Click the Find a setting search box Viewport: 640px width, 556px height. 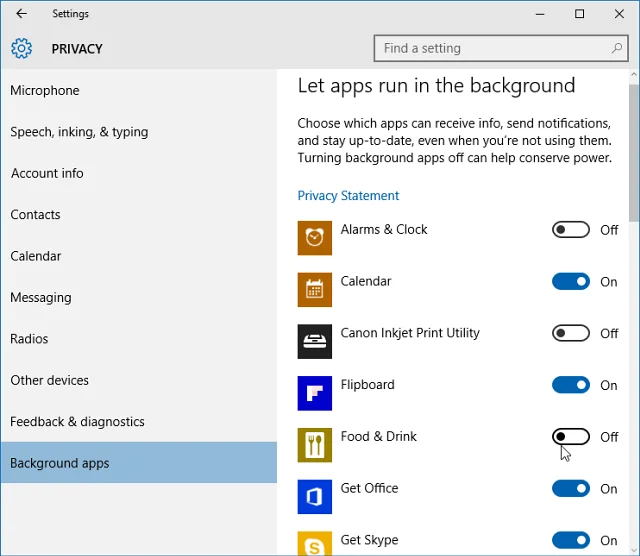tap(501, 48)
